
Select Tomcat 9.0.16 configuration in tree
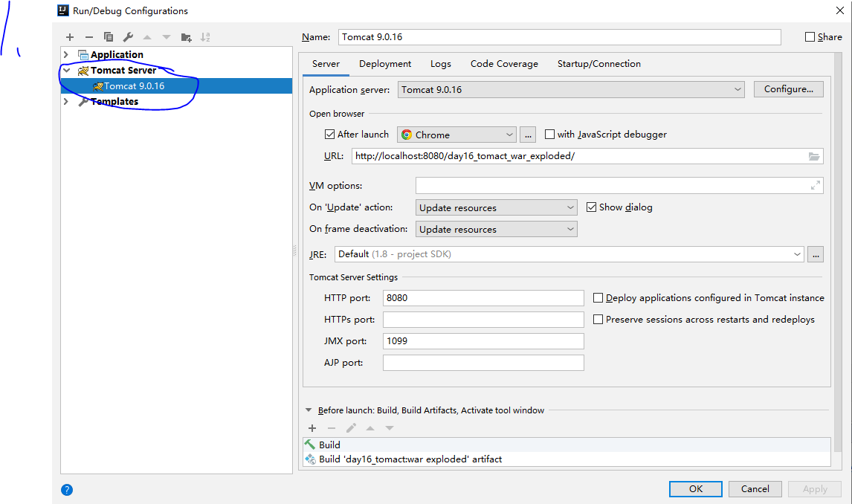[176, 85]
